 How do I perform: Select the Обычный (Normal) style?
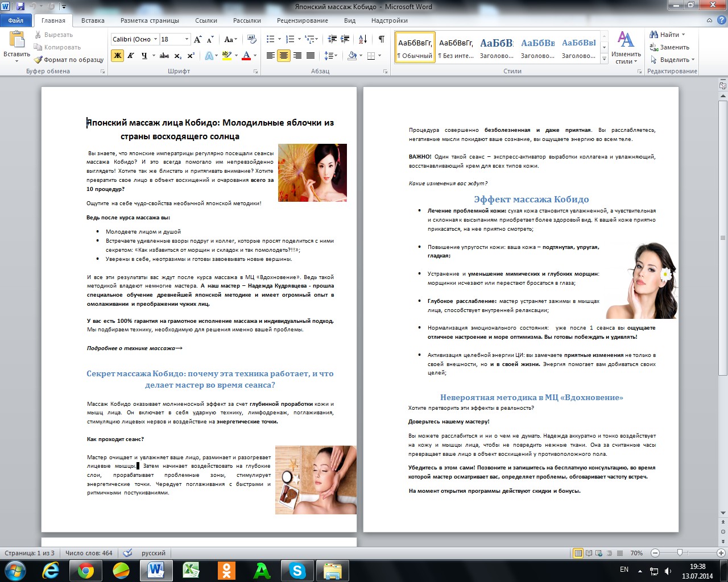[x=415, y=47]
